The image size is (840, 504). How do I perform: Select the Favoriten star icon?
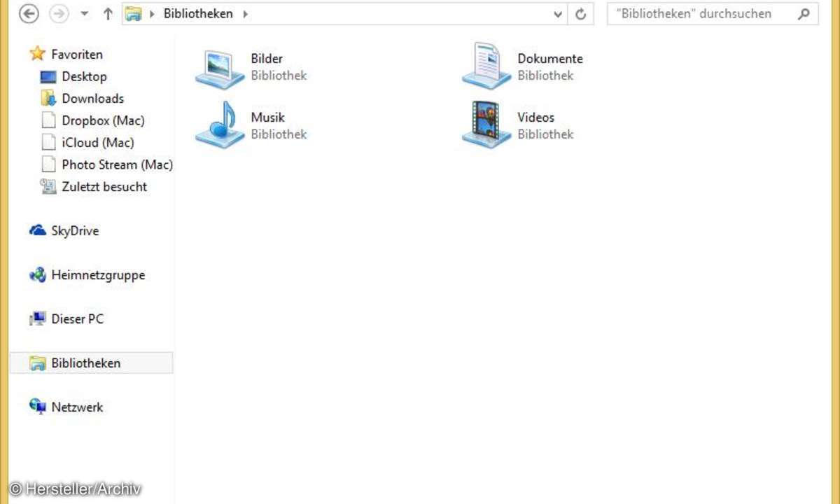click(x=38, y=54)
